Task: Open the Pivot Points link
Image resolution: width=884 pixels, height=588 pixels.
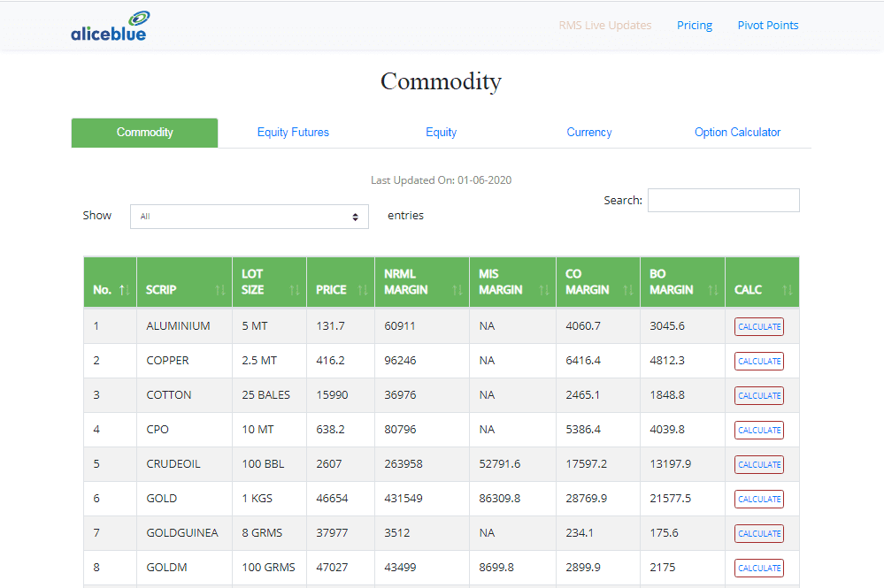Action: 768,26
